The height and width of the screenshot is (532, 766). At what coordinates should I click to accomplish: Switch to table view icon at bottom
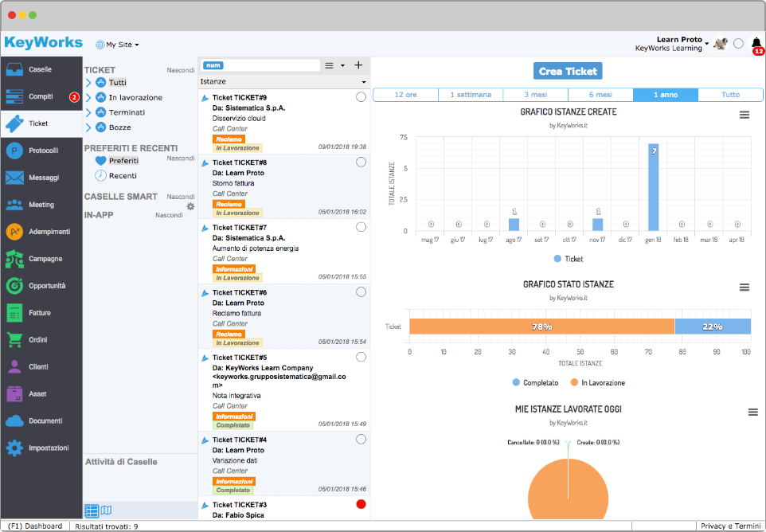point(92,510)
